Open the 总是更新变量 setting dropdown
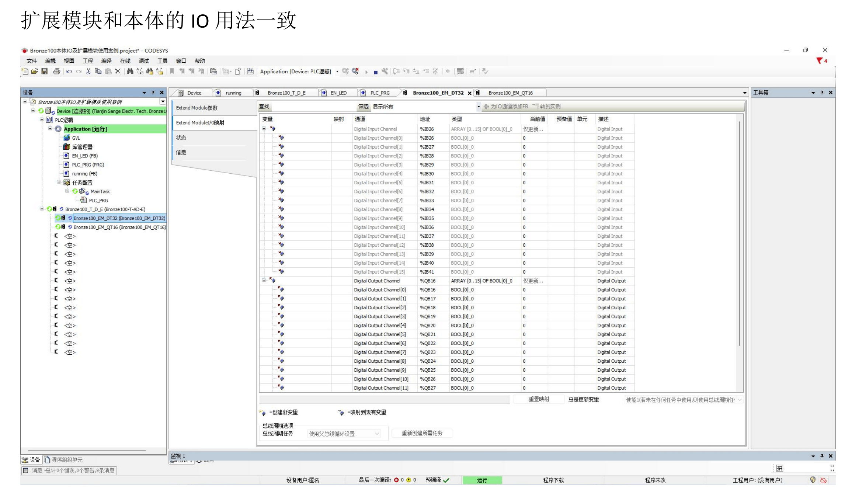The height and width of the screenshot is (504, 845). click(684, 400)
